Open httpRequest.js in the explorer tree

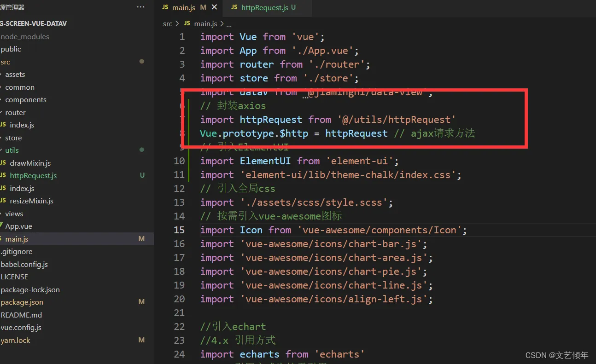coord(33,175)
